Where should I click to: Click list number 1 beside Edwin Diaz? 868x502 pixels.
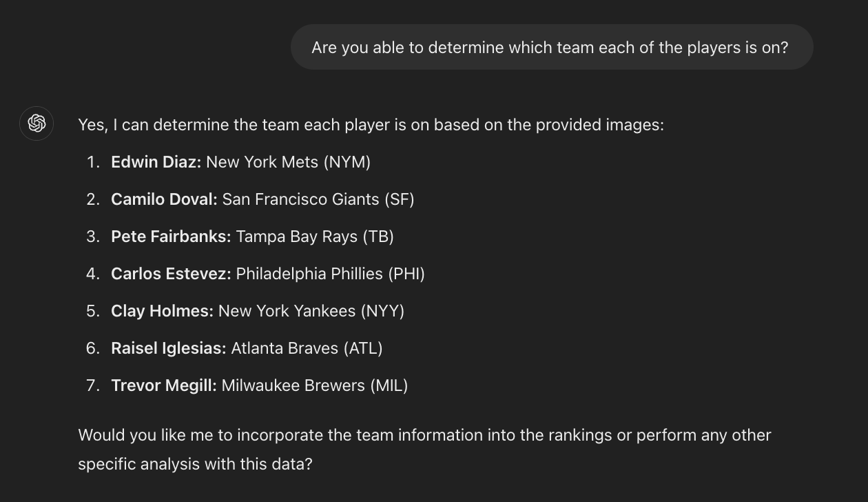tap(93, 162)
